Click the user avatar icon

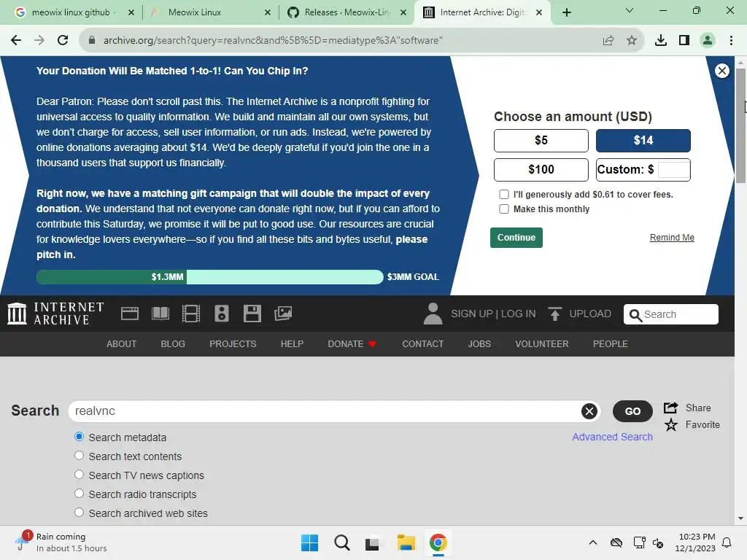pos(433,314)
